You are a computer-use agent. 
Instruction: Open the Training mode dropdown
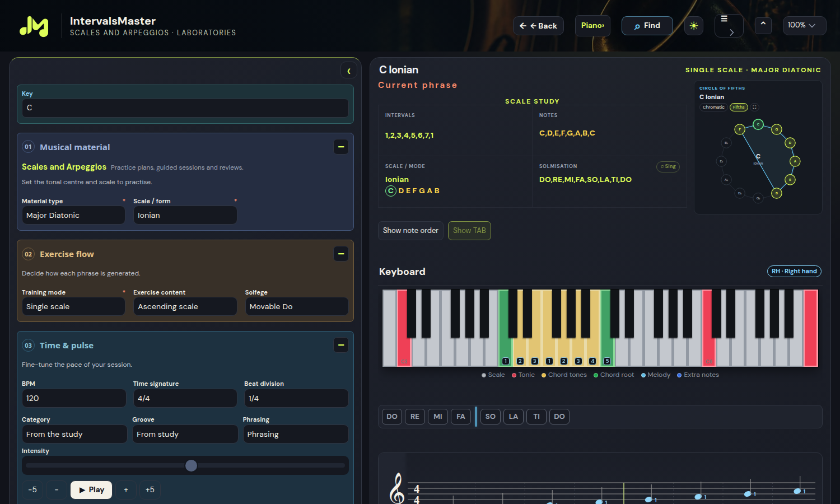click(x=73, y=306)
